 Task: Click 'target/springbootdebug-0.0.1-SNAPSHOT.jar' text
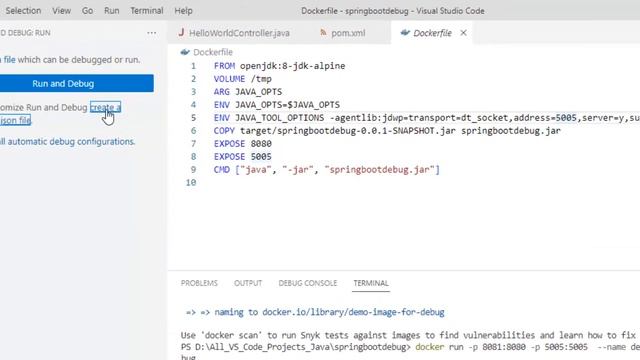click(348, 131)
